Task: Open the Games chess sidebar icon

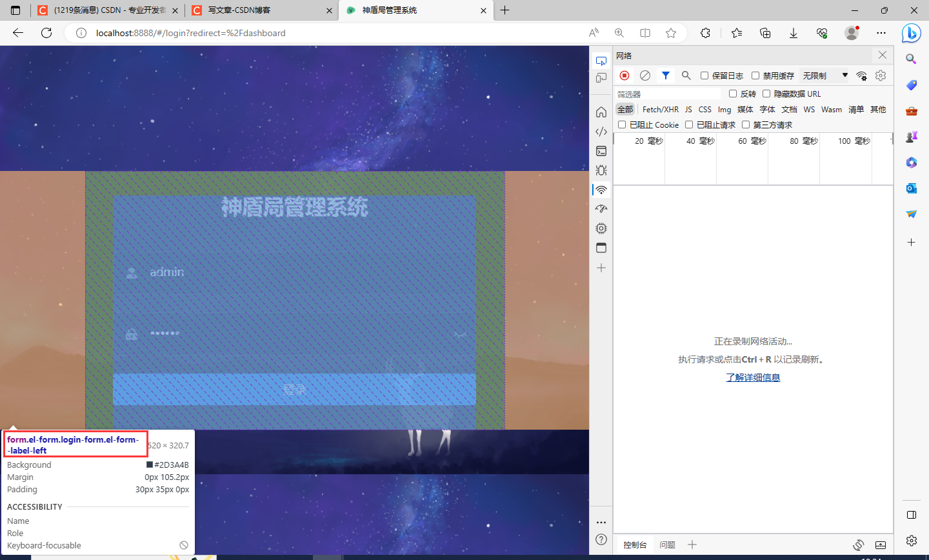Action: [911, 137]
